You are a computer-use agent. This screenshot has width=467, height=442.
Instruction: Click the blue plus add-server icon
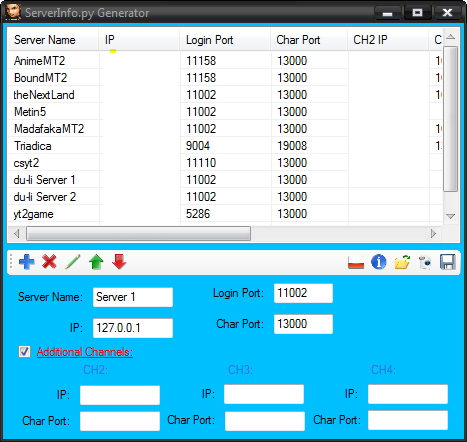tap(26, 262)
